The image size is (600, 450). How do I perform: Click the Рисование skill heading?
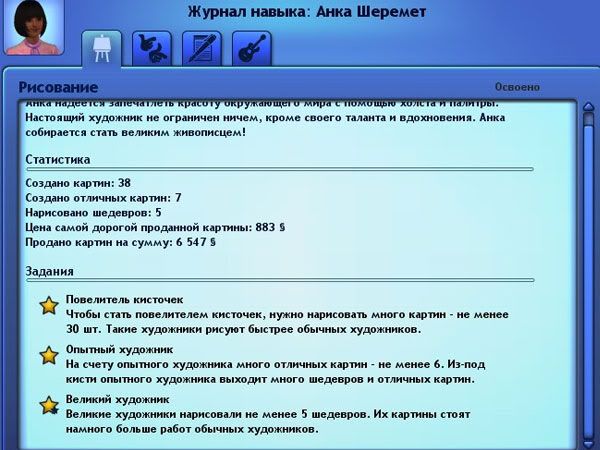(58, 87)
